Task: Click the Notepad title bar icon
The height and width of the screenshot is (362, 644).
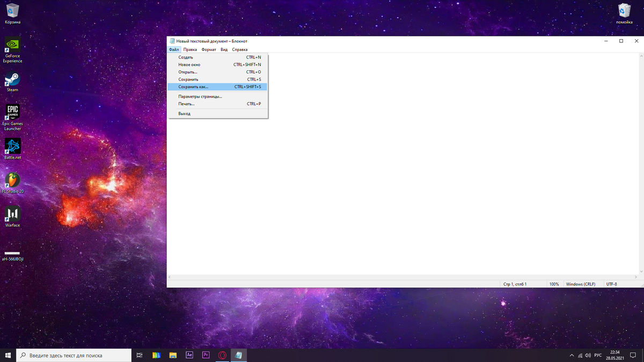Action: click(x=172, y=41)
